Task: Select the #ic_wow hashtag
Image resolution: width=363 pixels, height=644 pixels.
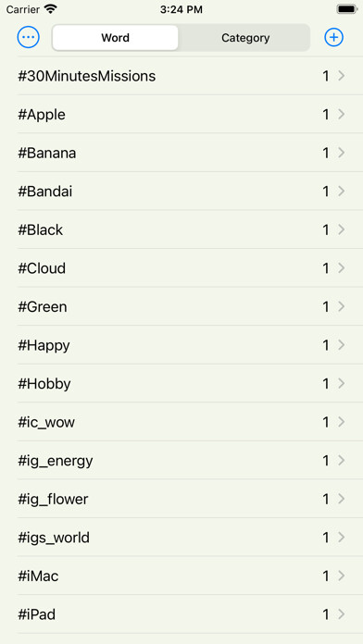Action: pyautogui.click(x=190, y=422)
